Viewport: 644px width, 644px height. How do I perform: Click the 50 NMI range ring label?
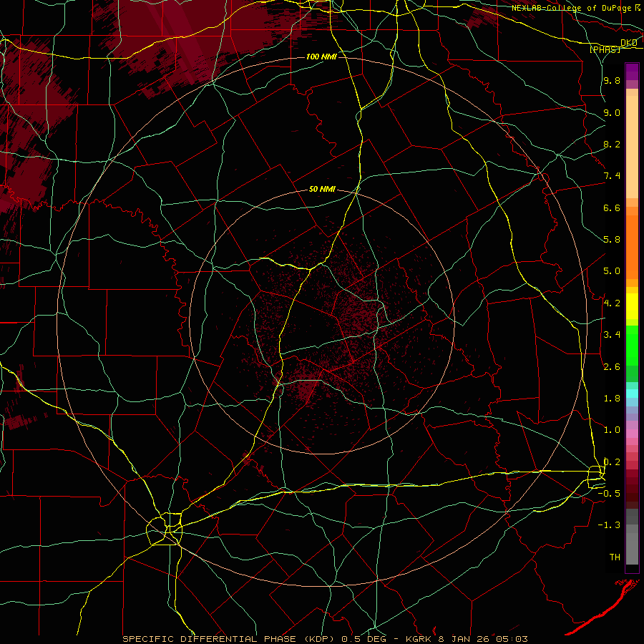322,189
